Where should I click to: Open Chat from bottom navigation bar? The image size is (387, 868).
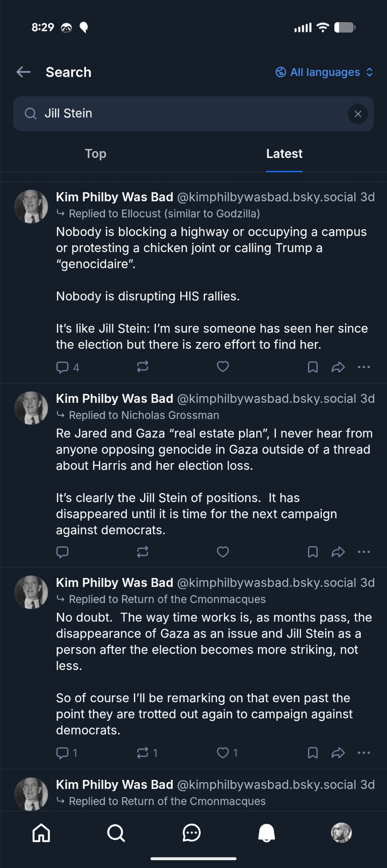pos(192,833)
